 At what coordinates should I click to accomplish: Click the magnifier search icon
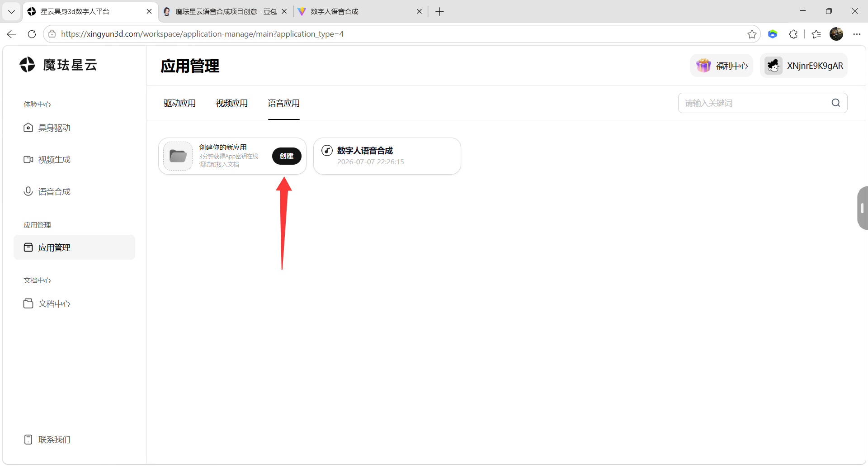(x=836, y=103)
